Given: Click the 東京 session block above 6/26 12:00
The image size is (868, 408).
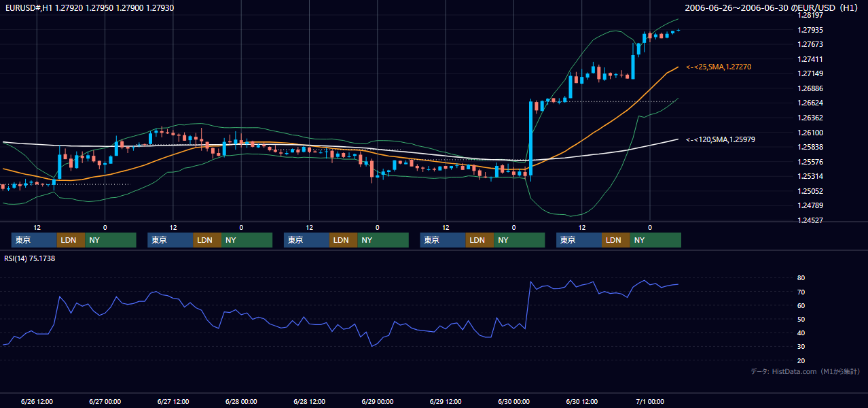Looking at the screenshot, I should click(34, 240).
